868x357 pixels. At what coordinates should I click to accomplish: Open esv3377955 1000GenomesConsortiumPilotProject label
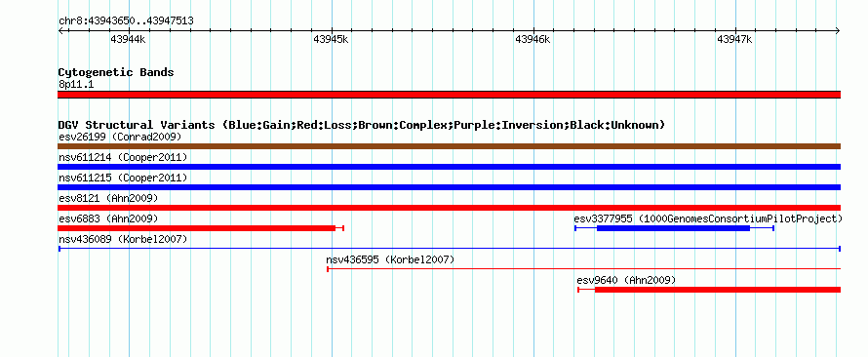pyautogui.click(x=708, y=218)
